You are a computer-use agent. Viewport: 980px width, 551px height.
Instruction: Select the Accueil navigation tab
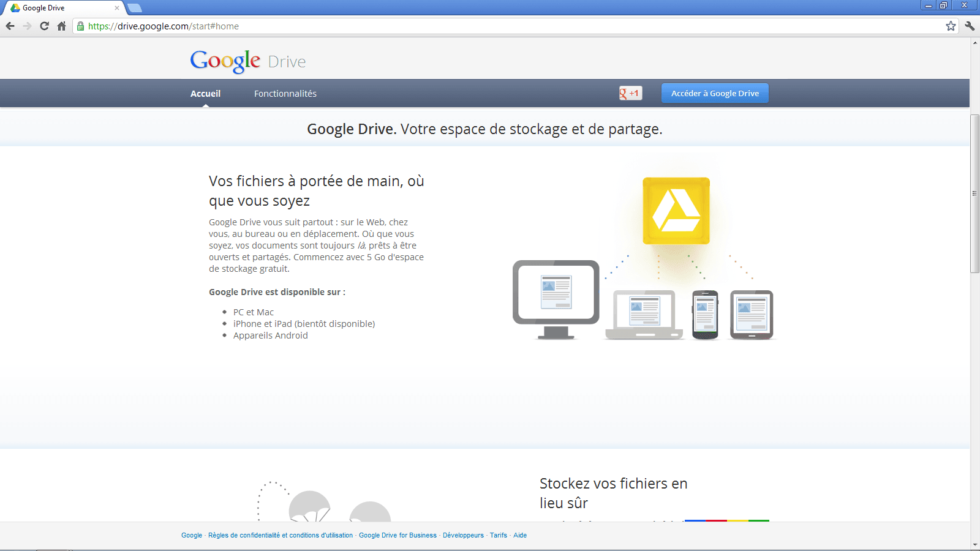[x=205, y=94]
